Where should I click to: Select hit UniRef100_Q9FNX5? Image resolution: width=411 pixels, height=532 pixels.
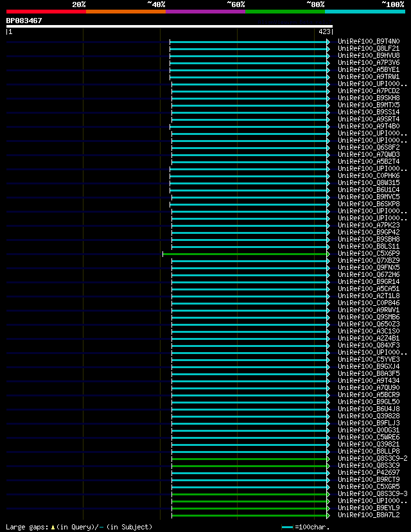click(x=369, y=268)
